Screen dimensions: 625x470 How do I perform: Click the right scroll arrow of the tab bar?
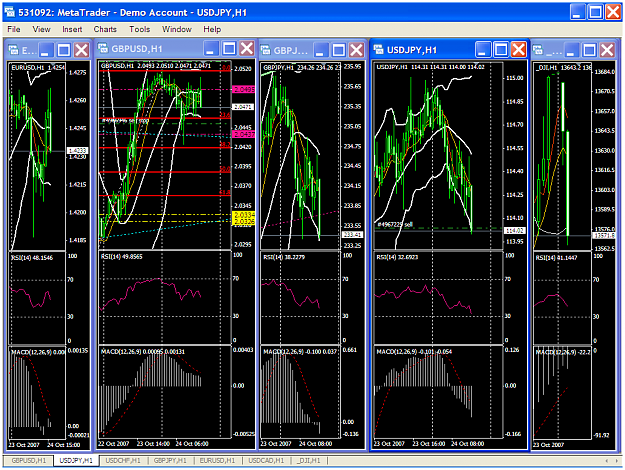(617, 460)
